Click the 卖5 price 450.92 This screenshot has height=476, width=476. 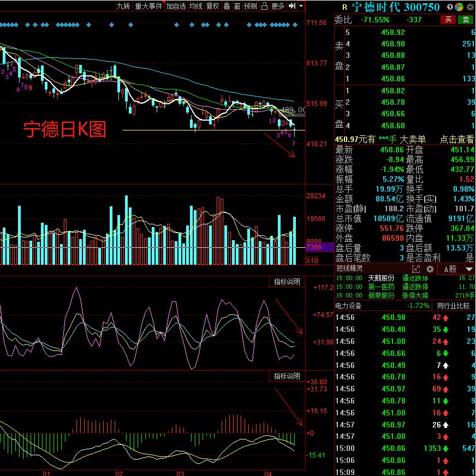coord(393,32)
